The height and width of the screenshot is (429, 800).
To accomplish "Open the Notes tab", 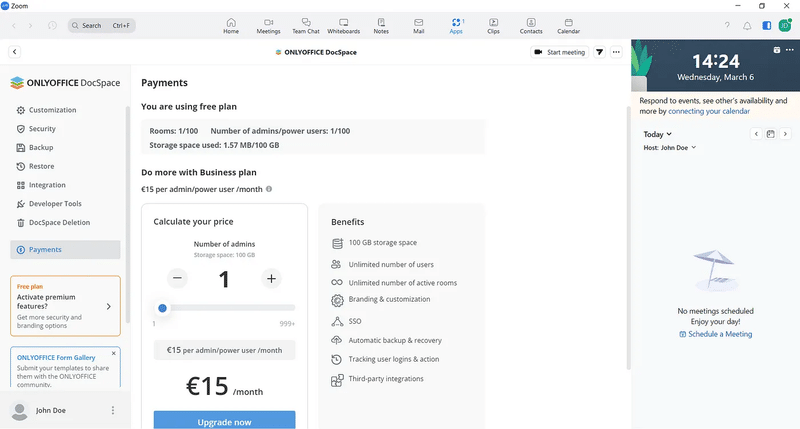I will click(381, 26).
